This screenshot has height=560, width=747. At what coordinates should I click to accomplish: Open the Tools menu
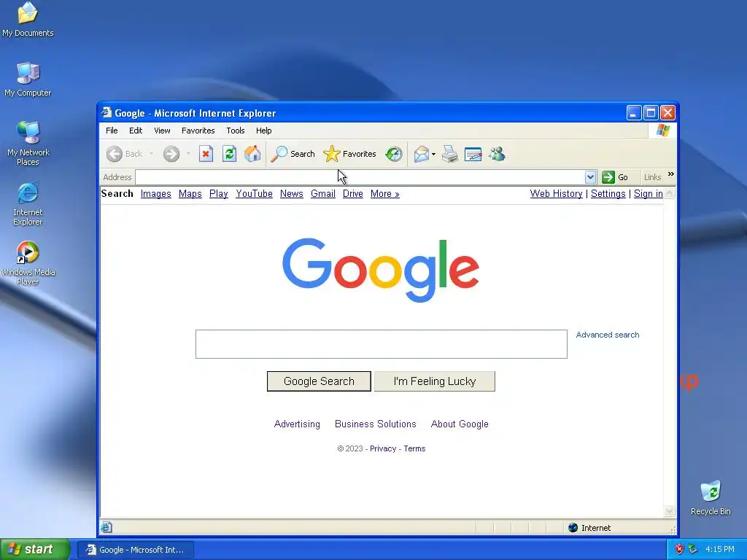pyautogui.click(x=236, y=131)
